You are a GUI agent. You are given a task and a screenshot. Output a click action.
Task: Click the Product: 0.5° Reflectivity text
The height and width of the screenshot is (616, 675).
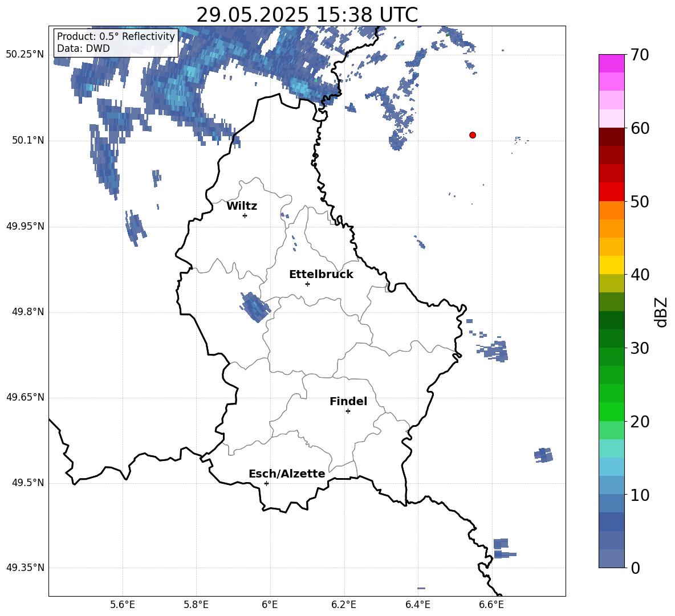116,36
